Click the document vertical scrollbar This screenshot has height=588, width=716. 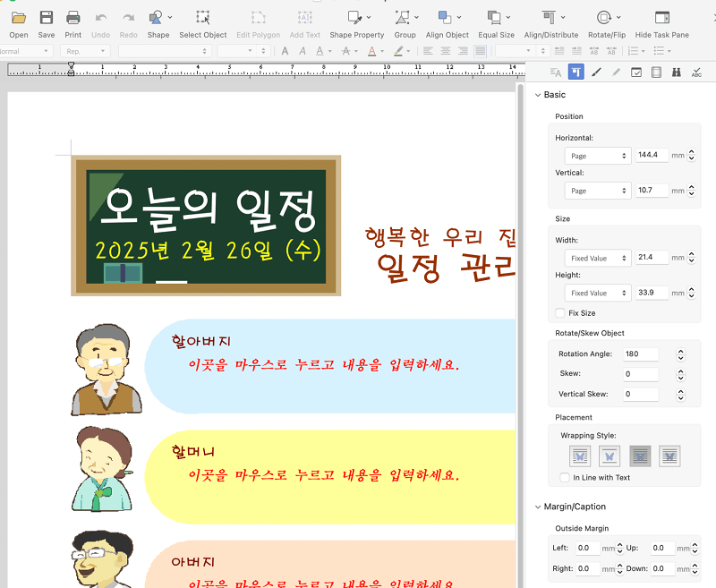coord(520,268)
